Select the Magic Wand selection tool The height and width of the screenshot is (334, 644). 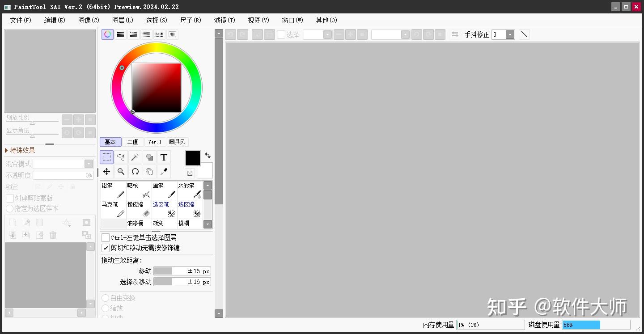[x=135, y=157]
